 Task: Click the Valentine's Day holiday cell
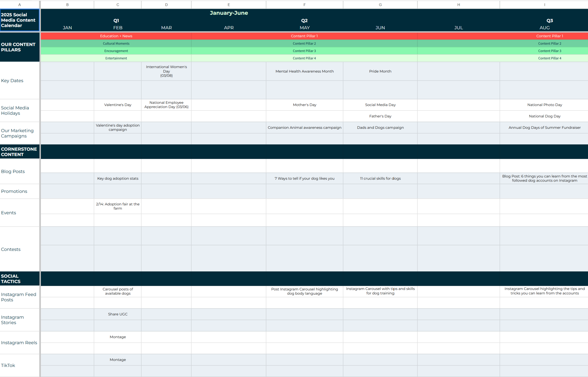pyautogui.click(x=118, y=105)
